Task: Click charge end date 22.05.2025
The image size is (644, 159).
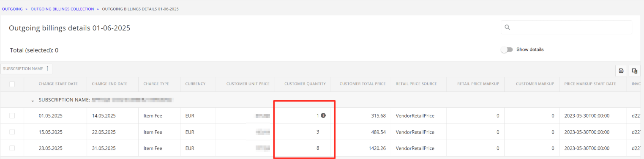Action: [x=104, y=132]
